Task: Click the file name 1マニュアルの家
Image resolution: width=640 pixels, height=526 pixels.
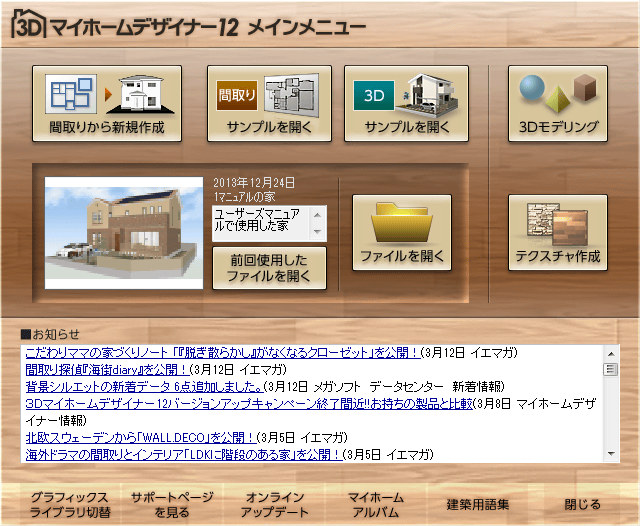Action: coord(244,197)
